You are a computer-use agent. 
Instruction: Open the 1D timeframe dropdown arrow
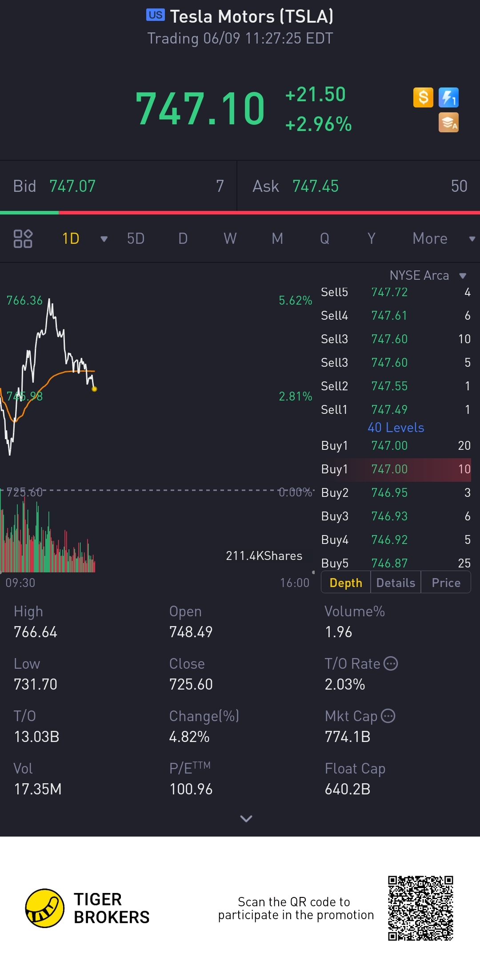pos(104,239)
